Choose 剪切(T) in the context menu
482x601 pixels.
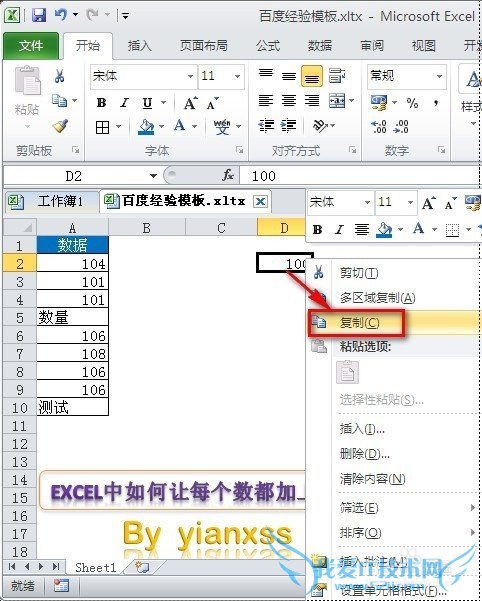[x=395, y=273]
